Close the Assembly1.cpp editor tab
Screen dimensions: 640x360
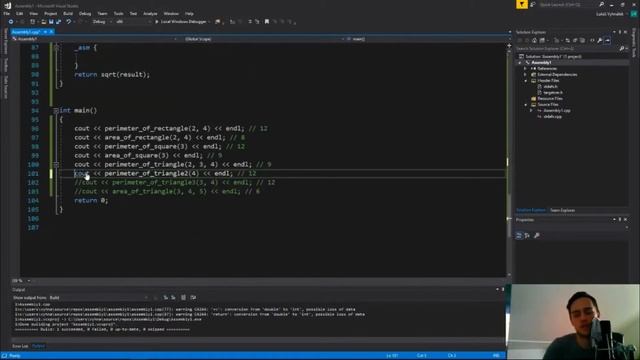tap(51, 31)
